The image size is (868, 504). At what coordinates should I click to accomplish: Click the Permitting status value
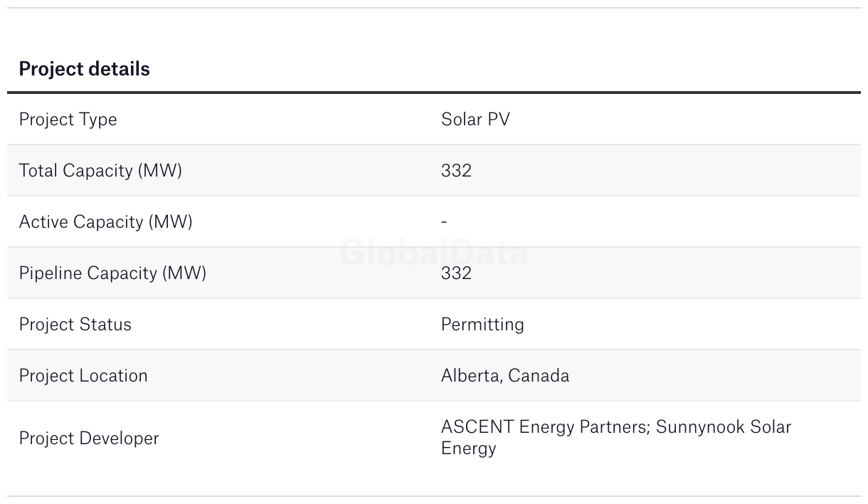click(482, 325)
